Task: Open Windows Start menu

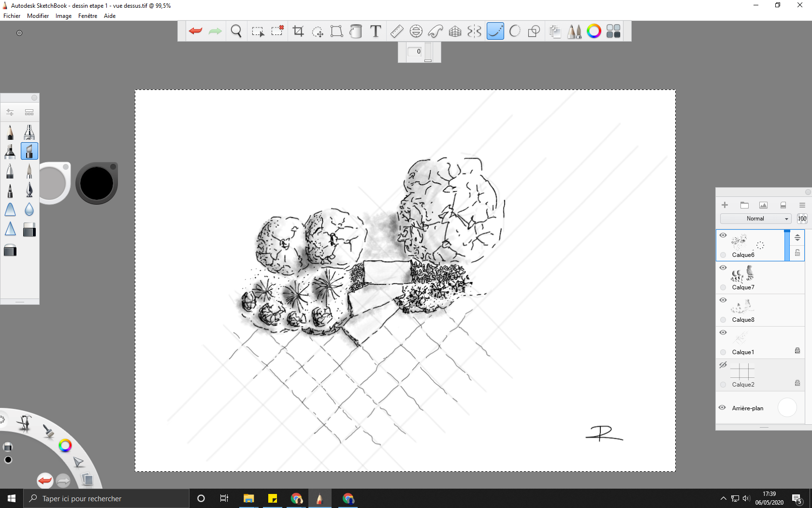Action: [12, 498]
